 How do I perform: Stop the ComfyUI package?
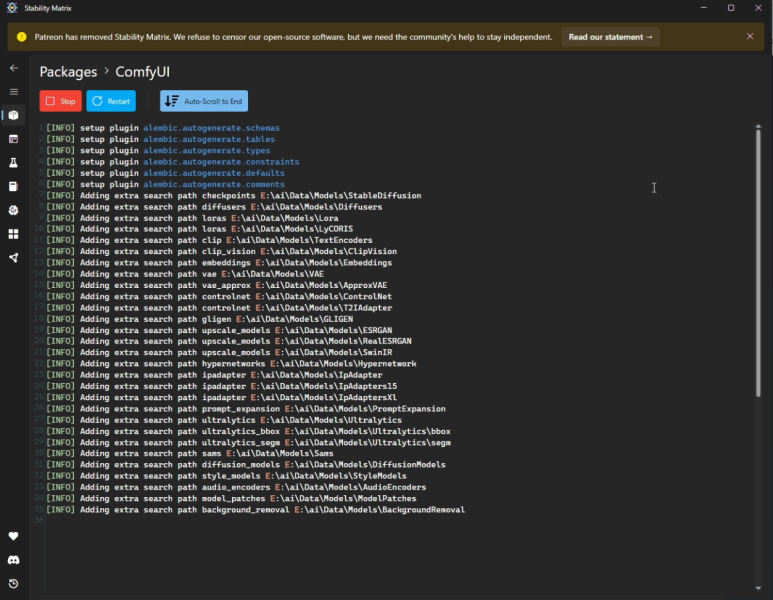tap(61, 101)
